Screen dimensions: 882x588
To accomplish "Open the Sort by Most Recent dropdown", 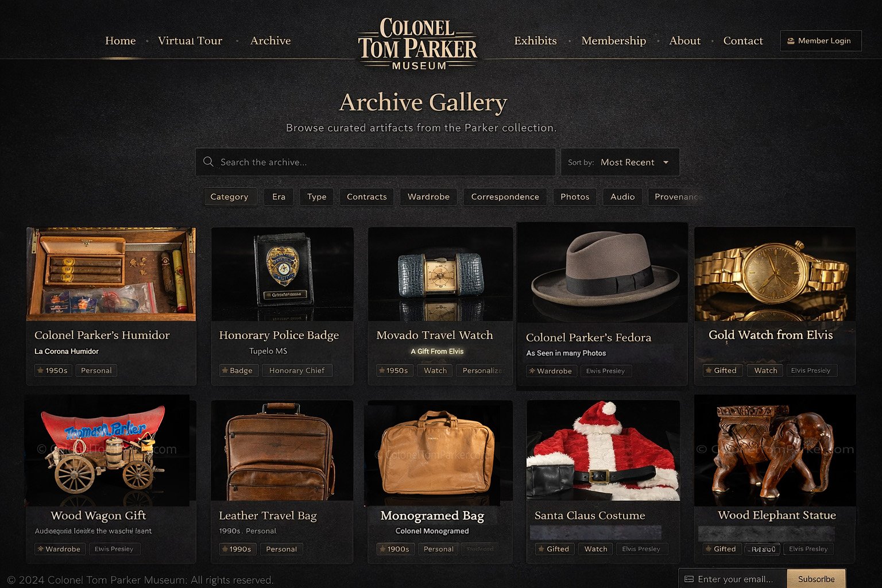I will click(620, 162).
